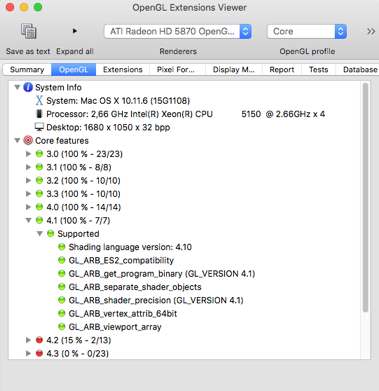Click green dot beside Supported

[x=50, y=234]
